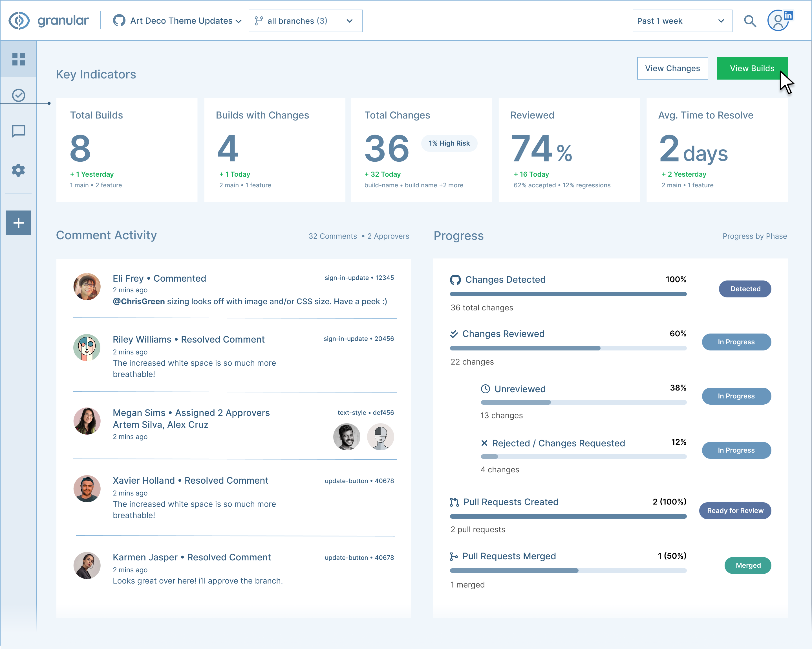Click the 1% High Risk badge
The height and width of the screenshot is (649, 812).
click(x=449, y=143)
